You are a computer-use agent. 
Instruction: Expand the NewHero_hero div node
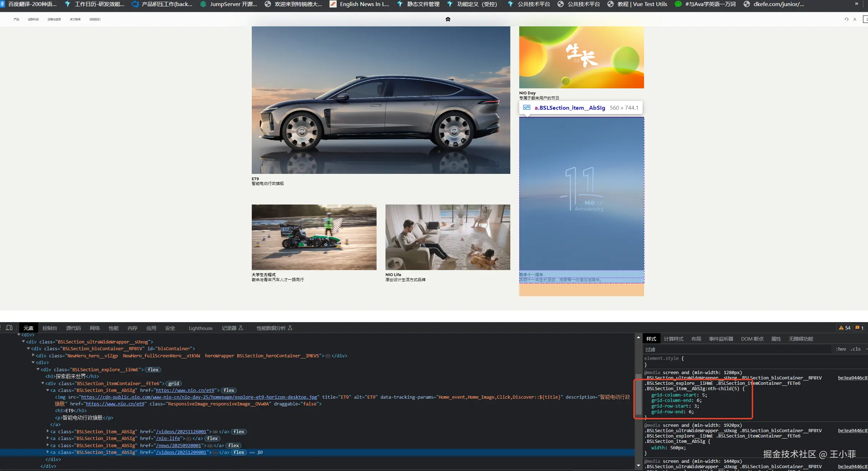click(x=33, y=356)
